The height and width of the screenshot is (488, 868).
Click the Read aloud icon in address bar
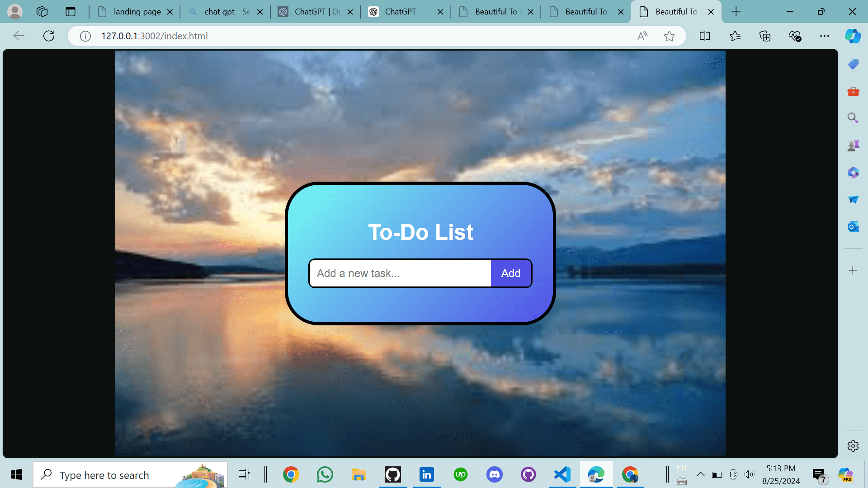(x=643, y=36)
